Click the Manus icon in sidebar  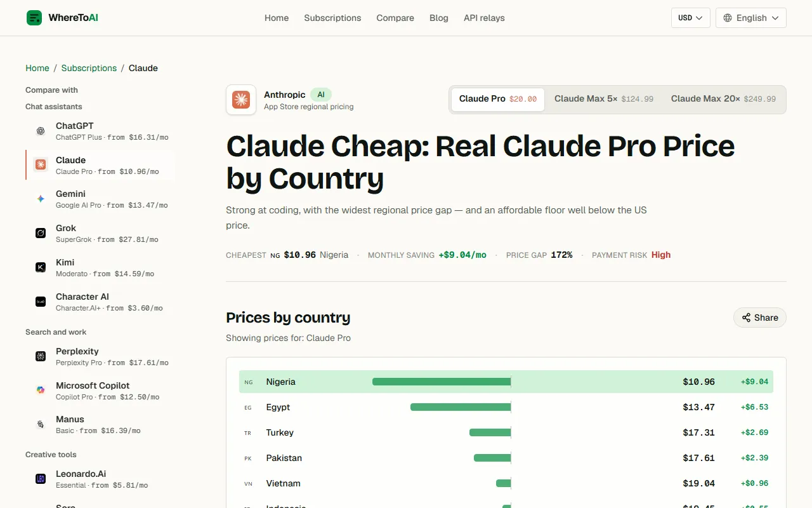[41, 424]
